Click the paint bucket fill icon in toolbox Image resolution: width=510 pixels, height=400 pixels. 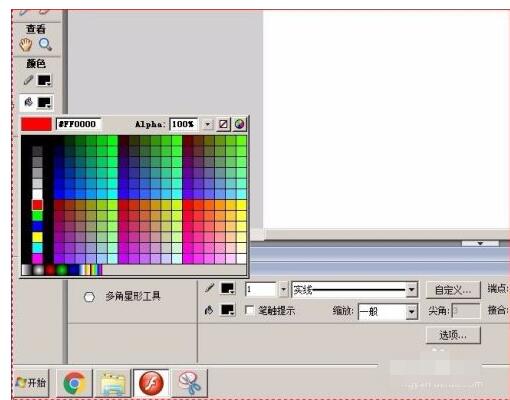[x=28, y=102]
